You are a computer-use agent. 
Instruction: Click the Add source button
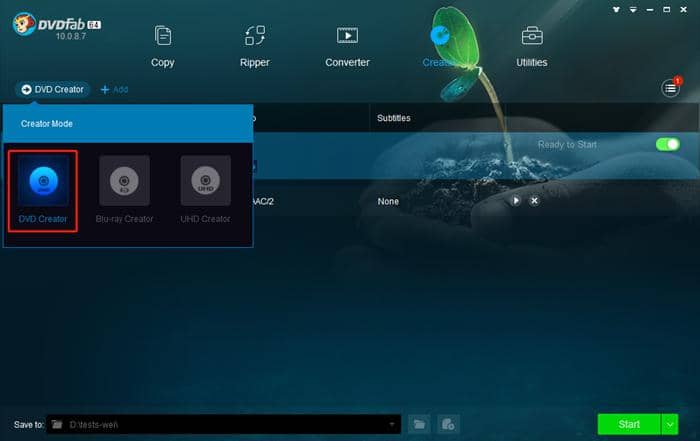coord(114,89)
